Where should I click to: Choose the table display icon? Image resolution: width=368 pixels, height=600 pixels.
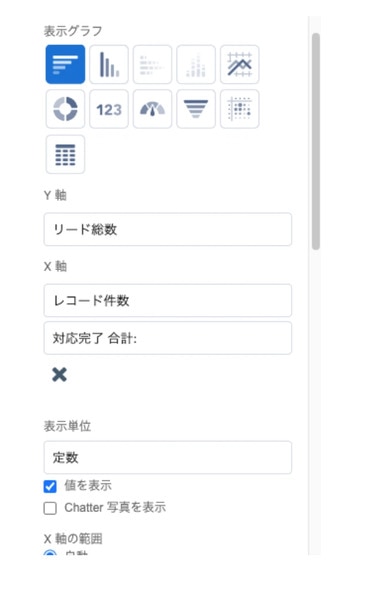coord(65,154)
